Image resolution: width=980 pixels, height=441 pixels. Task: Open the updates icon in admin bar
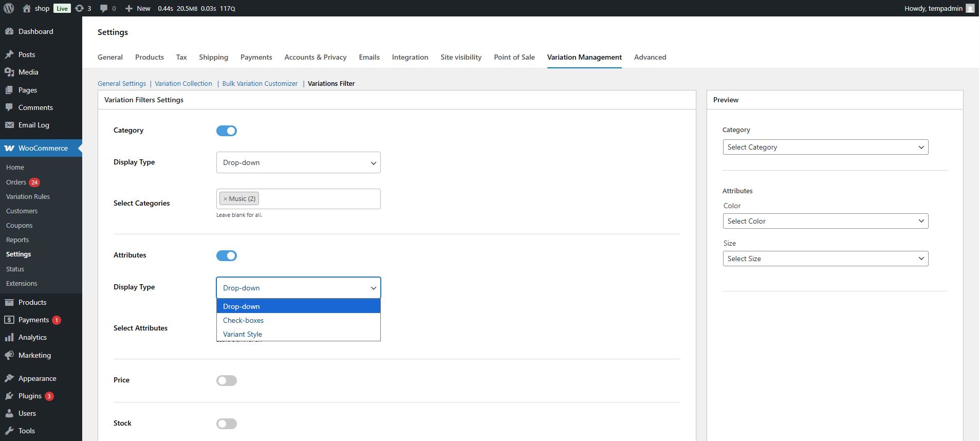click(80, 8)
